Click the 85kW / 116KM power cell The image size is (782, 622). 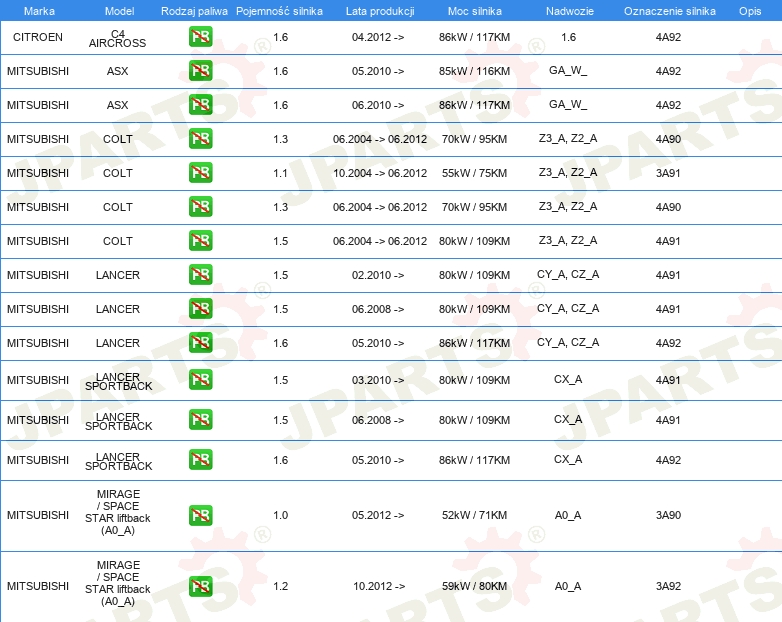[474, 71]
